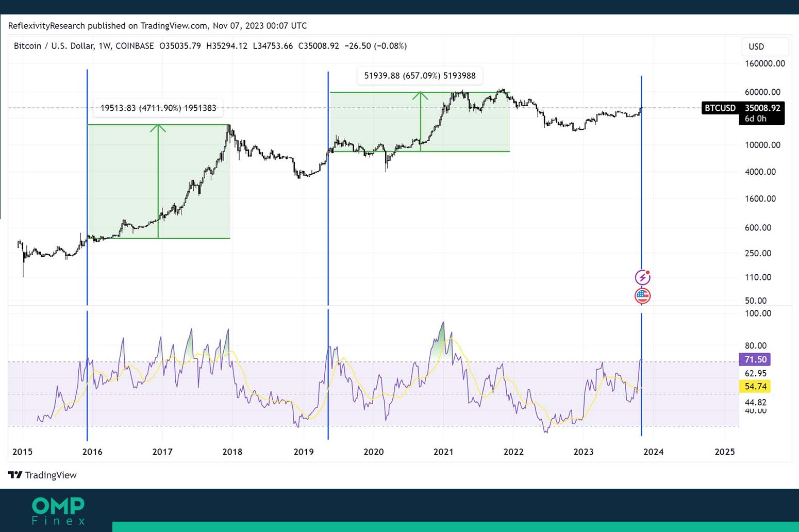Click the 60000.00 price axis label
799x532 pixels.
pos(763,92)
